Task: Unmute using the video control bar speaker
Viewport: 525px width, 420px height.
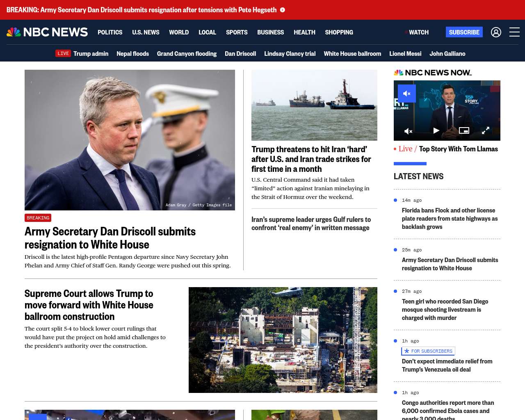Action: [408, 131]
